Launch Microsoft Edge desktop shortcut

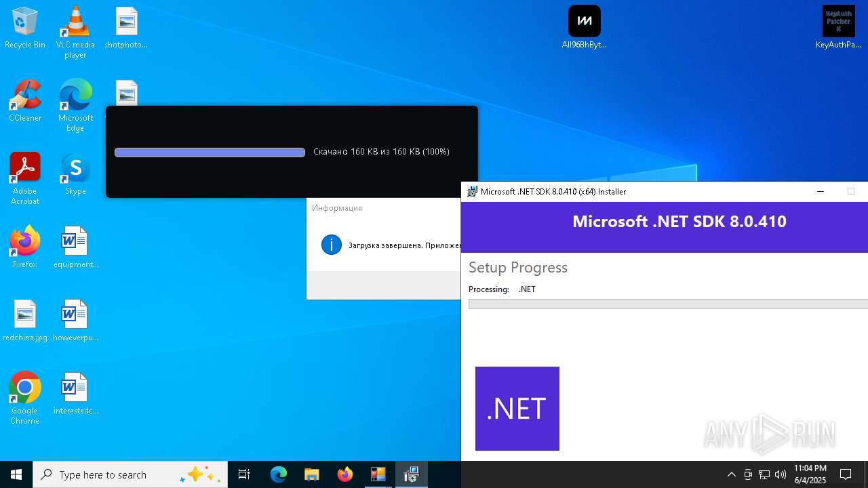[x=75, y=106]
